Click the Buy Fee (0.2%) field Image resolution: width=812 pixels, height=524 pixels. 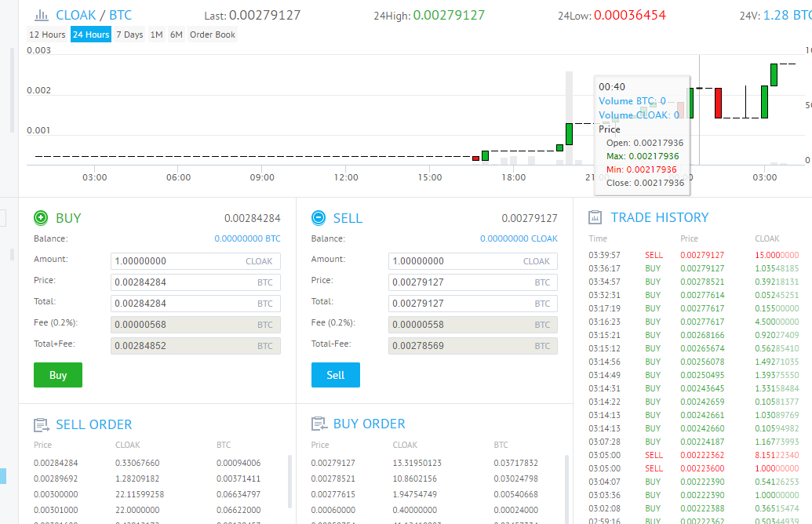pyautogui.click(x=196, y=325)
